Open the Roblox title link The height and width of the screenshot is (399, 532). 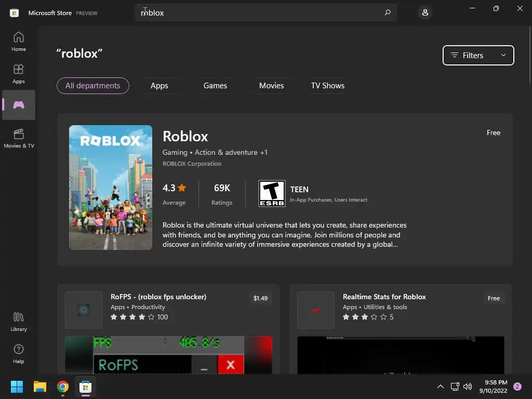[185, 137]
